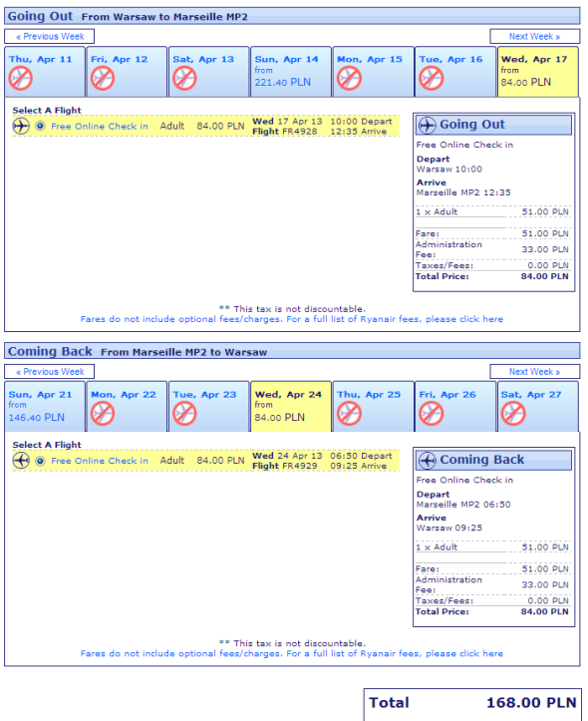
Task: Click the plane icon beside flight FR4929 row
Action: [21, 461]
